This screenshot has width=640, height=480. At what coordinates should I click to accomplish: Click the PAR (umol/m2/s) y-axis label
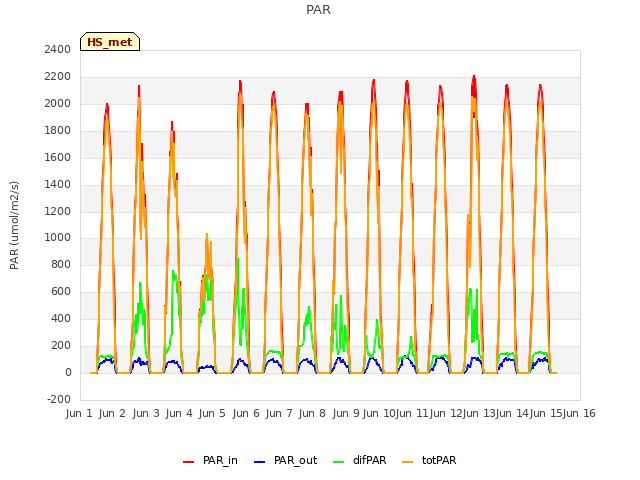(14, 225)
